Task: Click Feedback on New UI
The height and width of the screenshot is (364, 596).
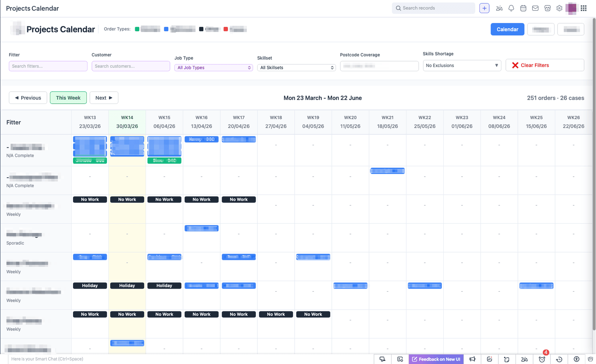Action: point(436,359)
